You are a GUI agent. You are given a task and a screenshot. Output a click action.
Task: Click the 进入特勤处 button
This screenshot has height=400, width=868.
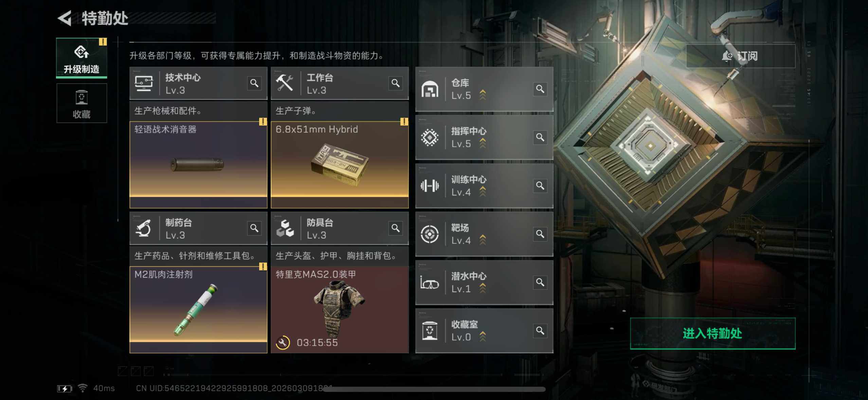[x=712, y=334]
